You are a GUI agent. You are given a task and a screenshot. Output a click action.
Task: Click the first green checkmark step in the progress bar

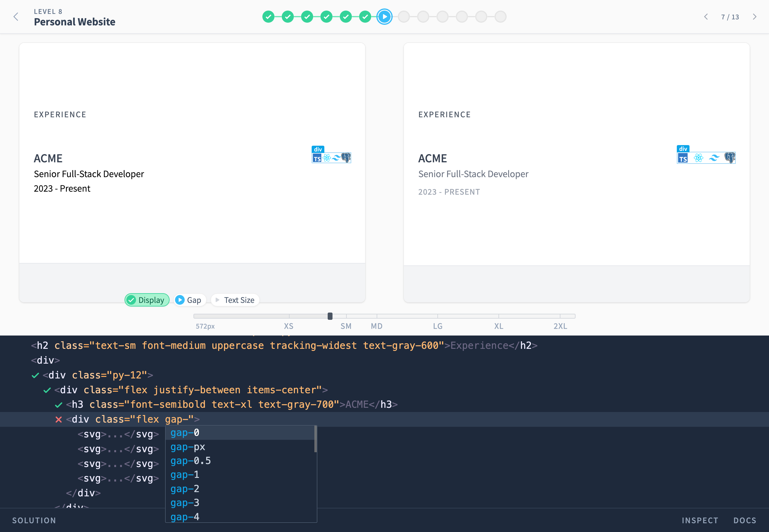(268, 16)
